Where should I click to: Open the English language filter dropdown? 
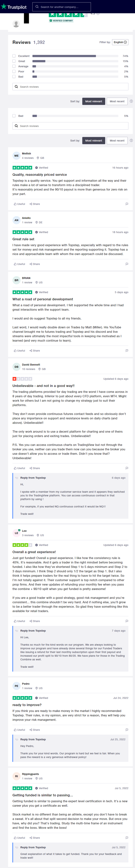(x=120, y=42)
